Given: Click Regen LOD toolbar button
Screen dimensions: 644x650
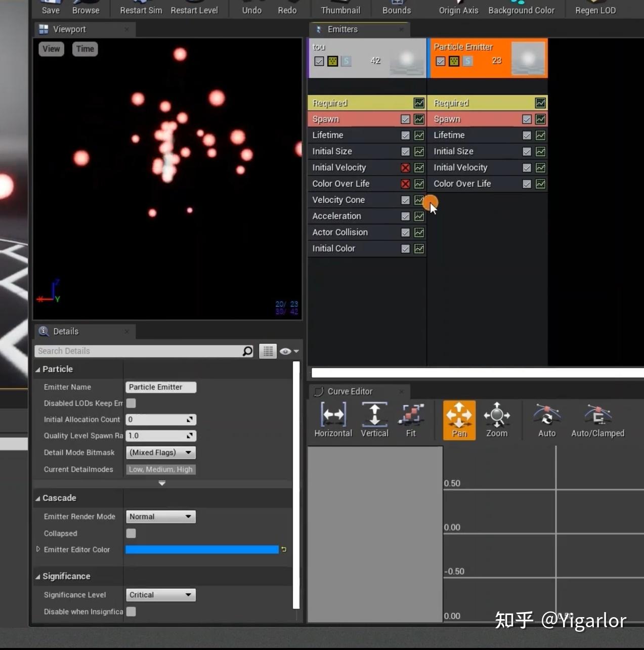Looking at the screenshot, I should pyautogui.click(x=595, y=9).
